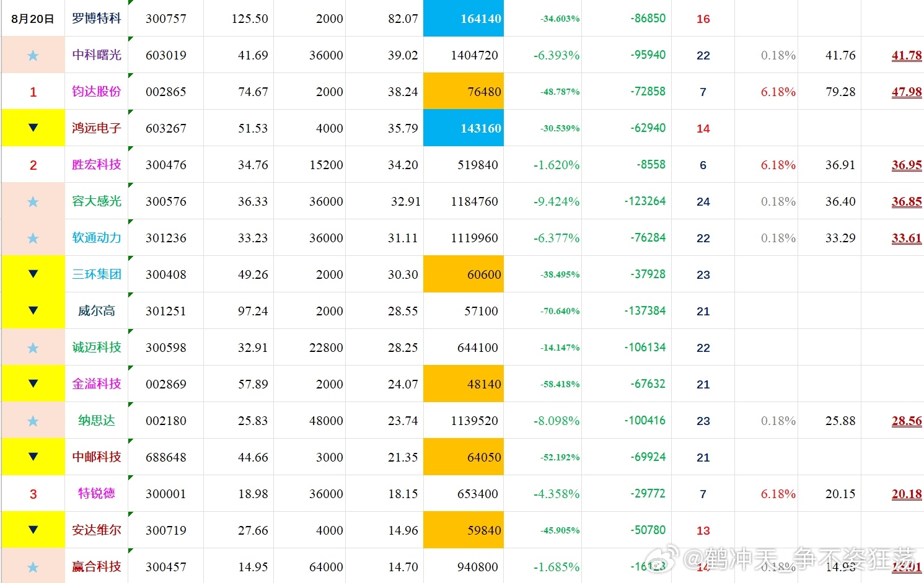
Task: Select stock name 纳思达
Action: 97,421
